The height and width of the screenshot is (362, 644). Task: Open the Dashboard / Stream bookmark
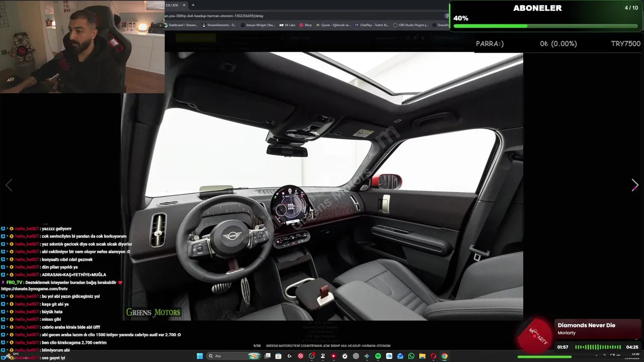(x=181, y=25)
